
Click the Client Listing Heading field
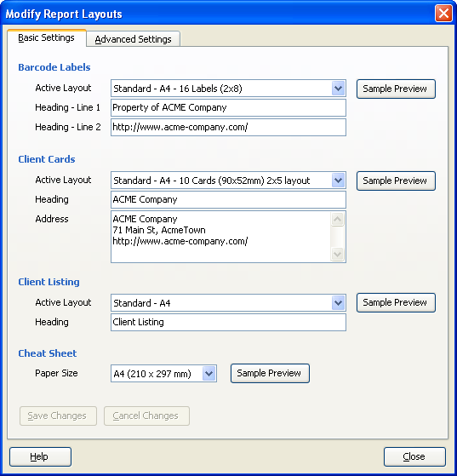(228, 323)
